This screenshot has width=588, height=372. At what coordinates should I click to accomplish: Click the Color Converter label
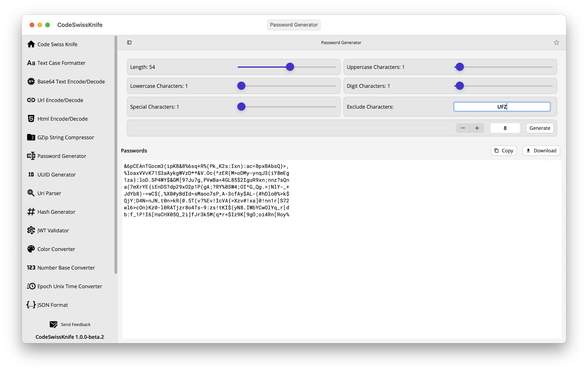click(56, 249)
